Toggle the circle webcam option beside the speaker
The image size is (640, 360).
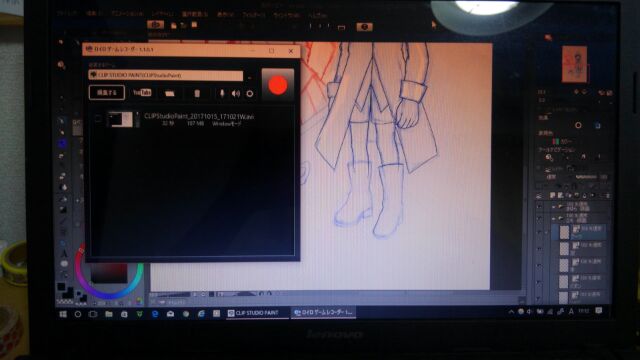click(x=250, y=94)
